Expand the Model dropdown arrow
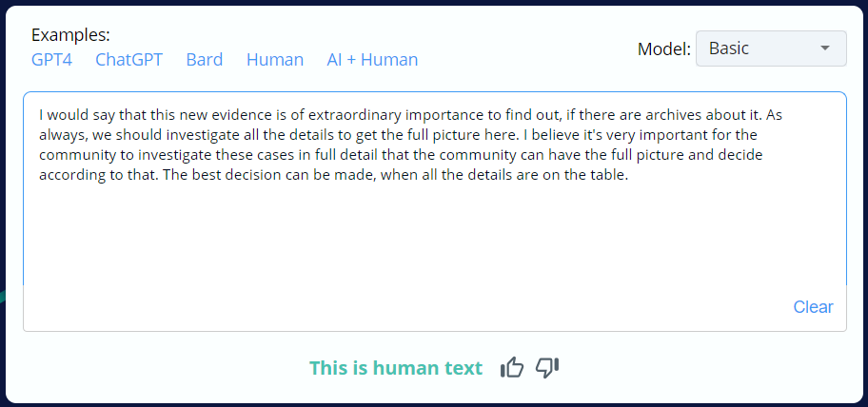868x407 pixels. pyautogui.click(x=825, y=48)
